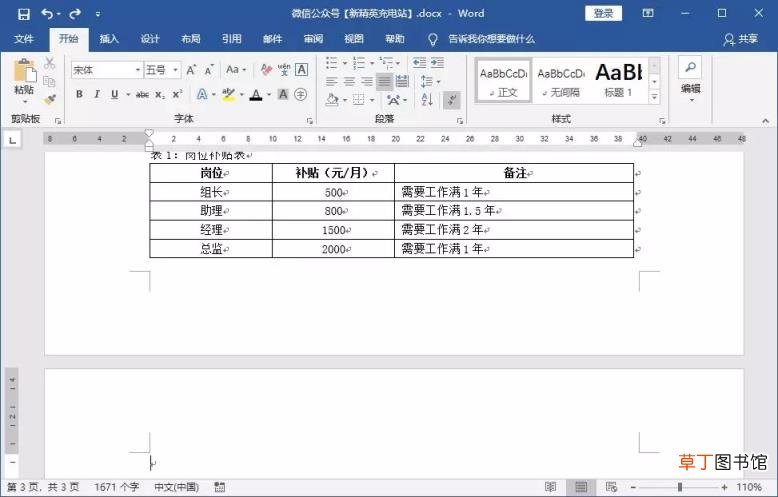Screen dimensions: 778x497
Task: Switch to the 设计 tab
Action: [150, 39]
